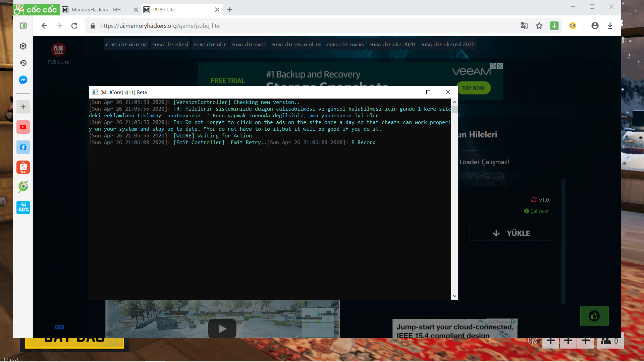
Task: Open a new browser tab
Action: (230, 10)
